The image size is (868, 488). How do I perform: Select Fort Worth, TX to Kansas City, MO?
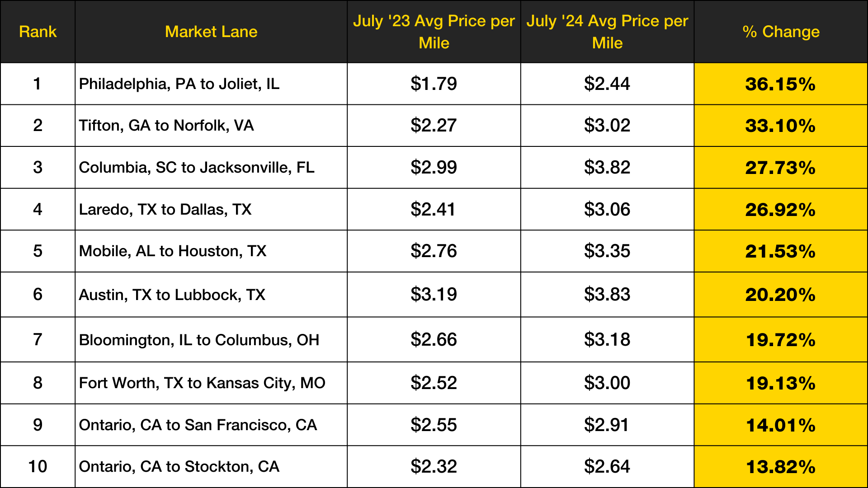202,383
